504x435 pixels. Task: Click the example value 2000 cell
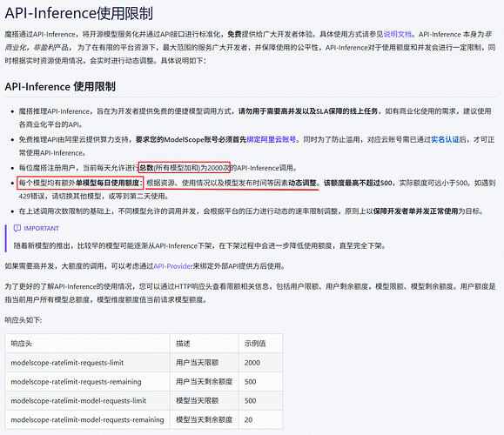coord(260,363)
